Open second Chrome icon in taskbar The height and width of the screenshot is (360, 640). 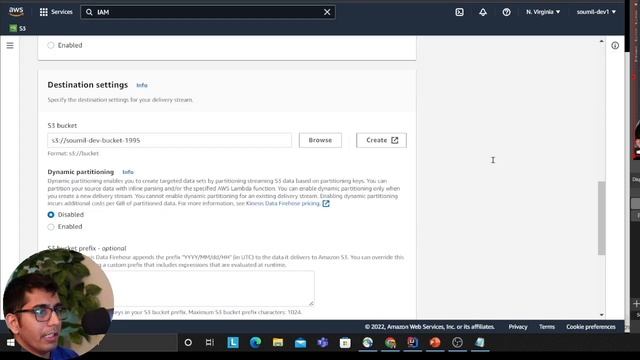pyautogui.click(x=390, y=343)
